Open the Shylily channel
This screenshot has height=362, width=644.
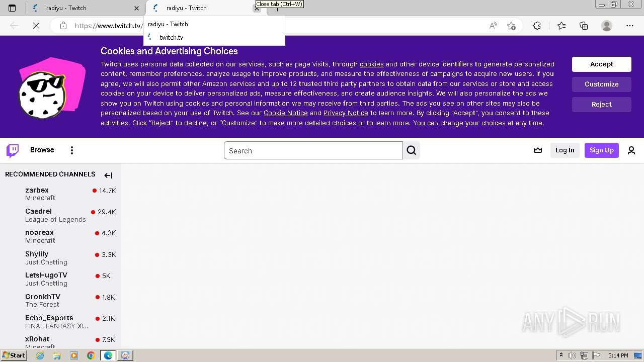pos(60,258)
